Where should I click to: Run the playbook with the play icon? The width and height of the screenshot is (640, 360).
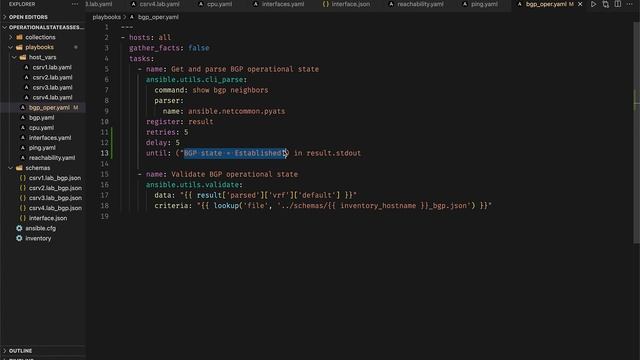point(593,4)
